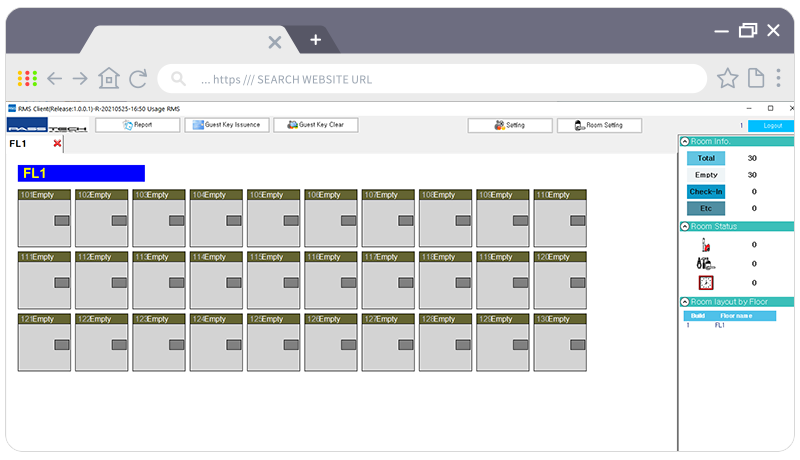Select room 125 tile

(273, 343)
